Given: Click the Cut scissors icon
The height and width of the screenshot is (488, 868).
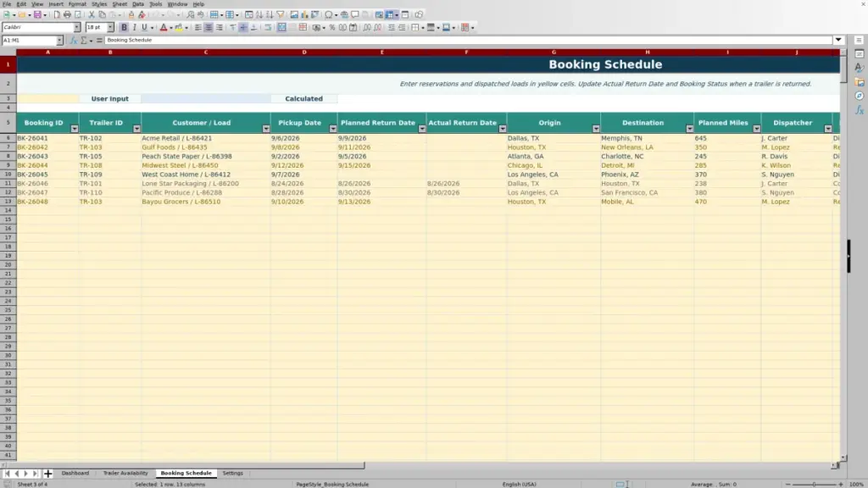Looking at the screenshot, I should (x=92, y=15).
